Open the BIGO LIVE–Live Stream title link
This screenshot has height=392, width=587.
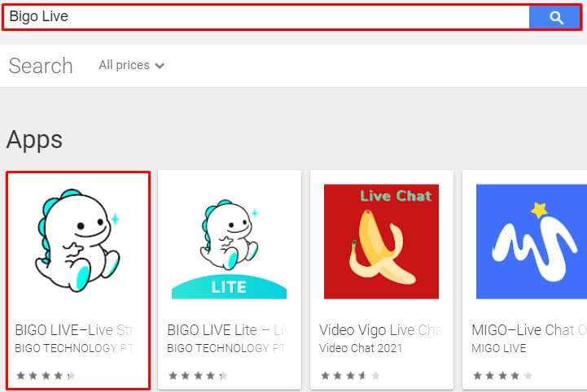click(x=74, y=330)
